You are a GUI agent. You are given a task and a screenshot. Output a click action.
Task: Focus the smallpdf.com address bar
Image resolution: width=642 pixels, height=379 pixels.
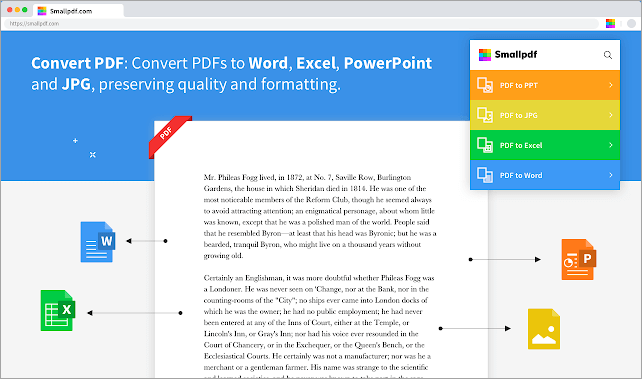click(301, 23)
